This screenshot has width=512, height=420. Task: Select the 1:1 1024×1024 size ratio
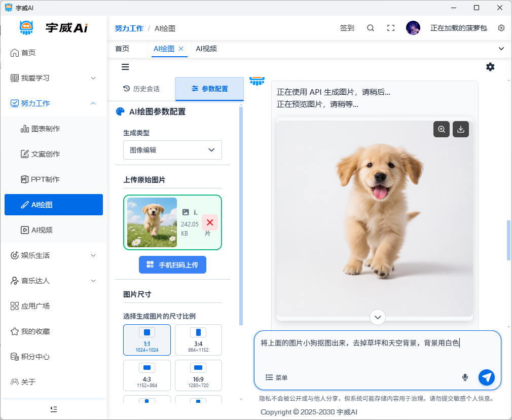[147, 340]
